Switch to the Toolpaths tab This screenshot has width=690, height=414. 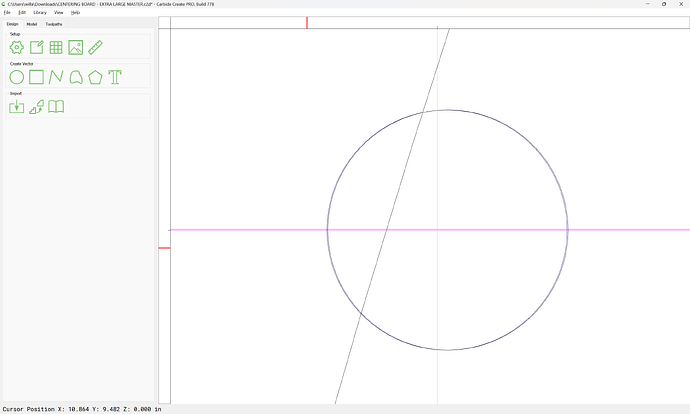pos(54,24)
